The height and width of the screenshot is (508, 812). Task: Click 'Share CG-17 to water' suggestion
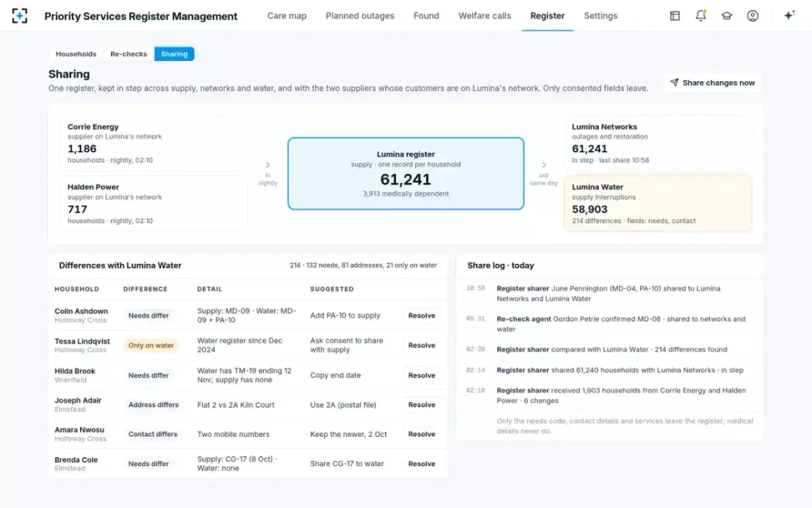[x=347, y=464]
